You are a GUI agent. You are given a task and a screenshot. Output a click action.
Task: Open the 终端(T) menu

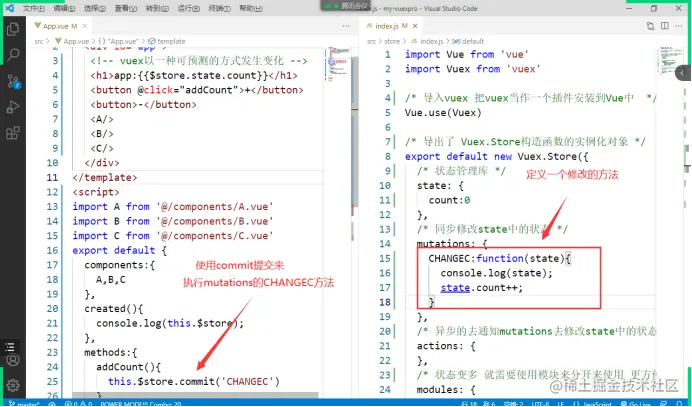pos(220,8)
